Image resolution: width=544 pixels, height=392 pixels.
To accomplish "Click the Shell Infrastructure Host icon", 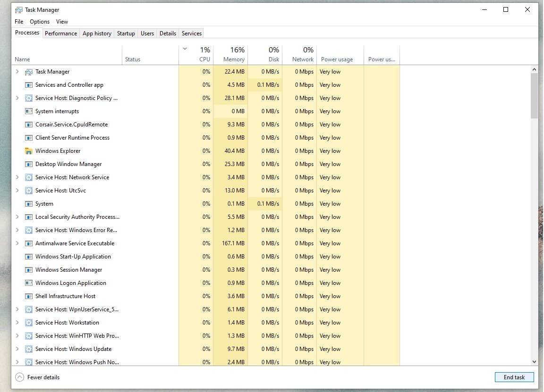I will click(29, 296).
